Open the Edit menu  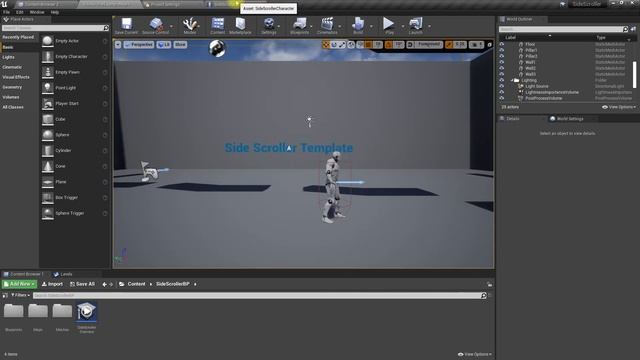coord(20,12)
